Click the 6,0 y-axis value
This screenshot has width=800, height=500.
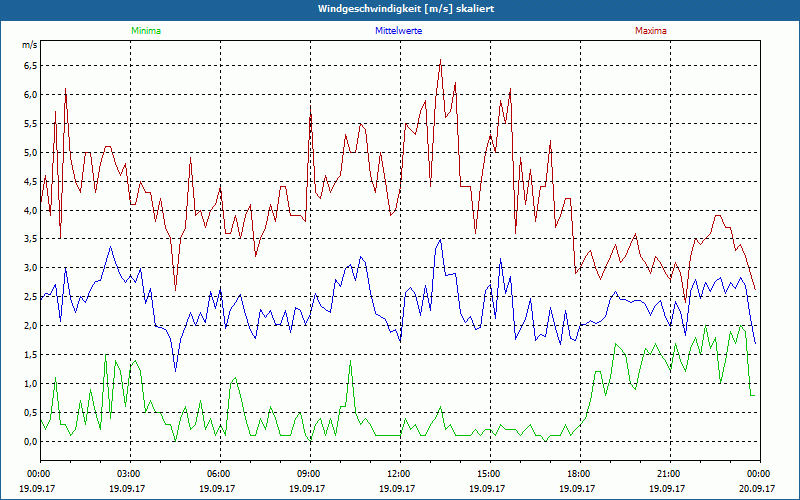[x=30, y=95]
